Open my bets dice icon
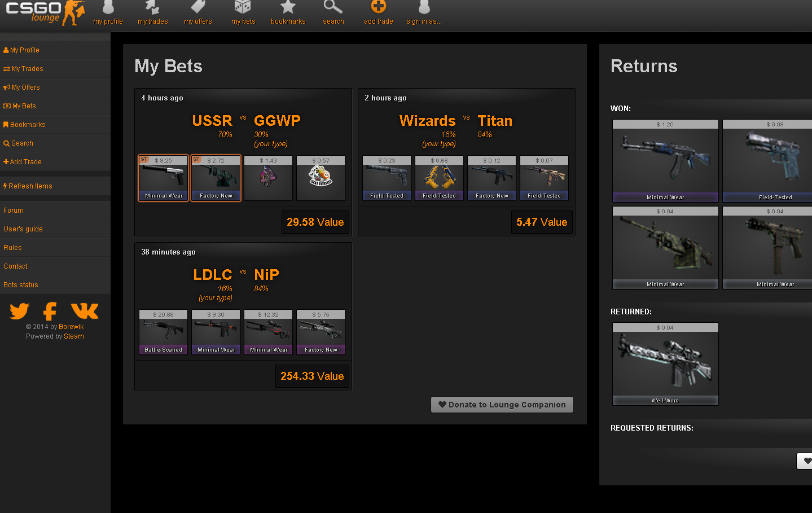The width and height of the screenshot is (812, 513). (x=243, y=7)
